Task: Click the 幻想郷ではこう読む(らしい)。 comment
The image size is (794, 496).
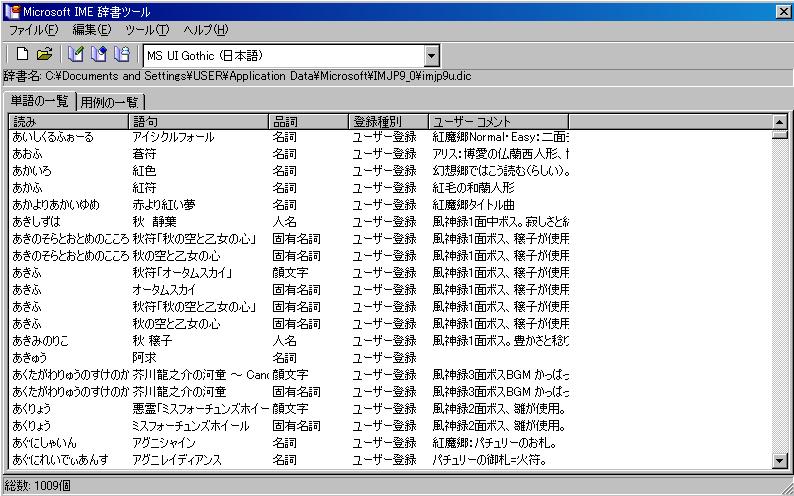Action: click(500, 171)
